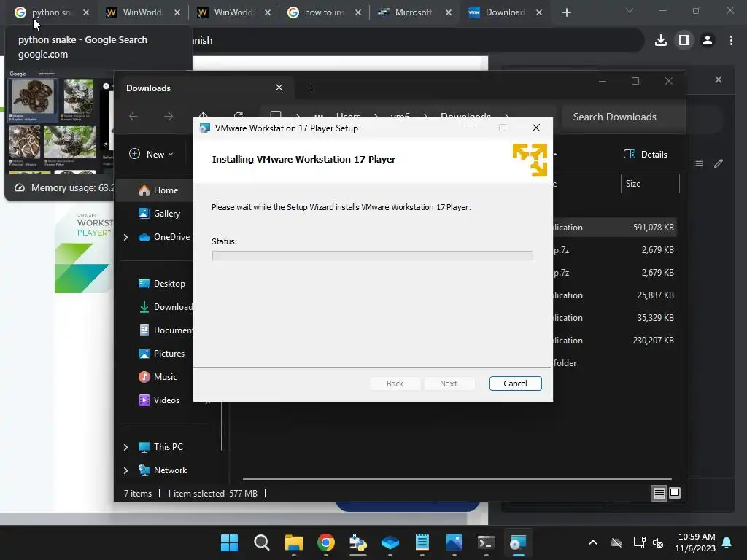The image size is (747, 560).
Task: Switch to the python snake Google tab
Action: [44, 12]
